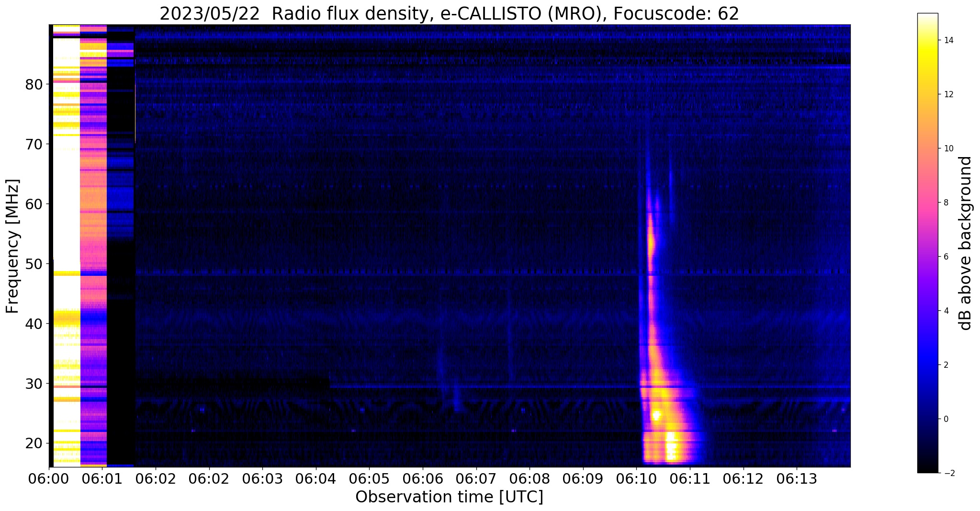
Task: Click the 70 MHz frequency tick label
Action: pyautogui.click(x=34, y=144)
